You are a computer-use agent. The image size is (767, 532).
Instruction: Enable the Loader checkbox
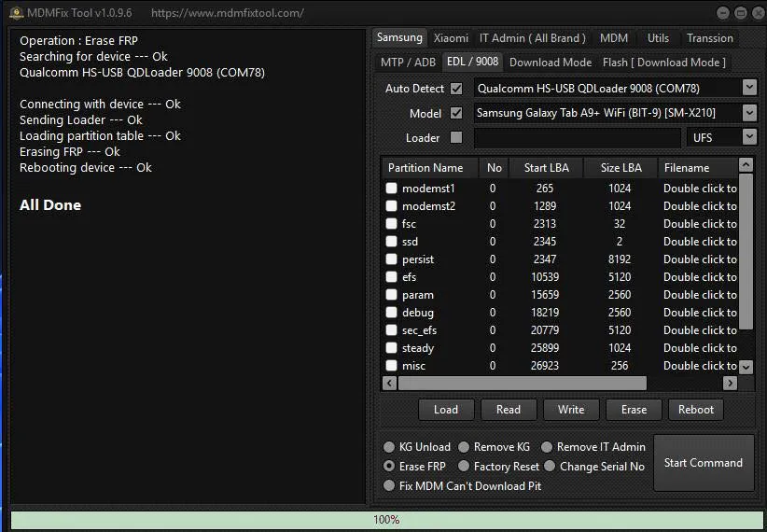point(456,137)
